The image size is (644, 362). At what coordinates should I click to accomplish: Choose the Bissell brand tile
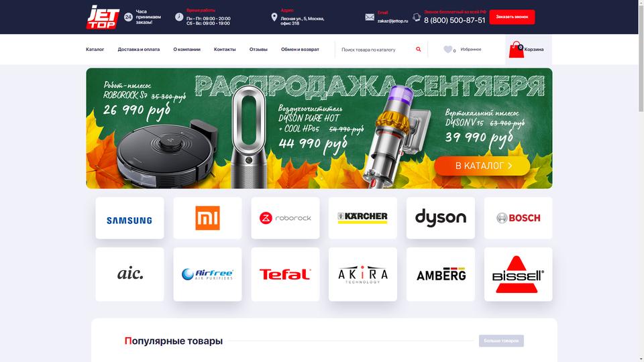[518, 274]
